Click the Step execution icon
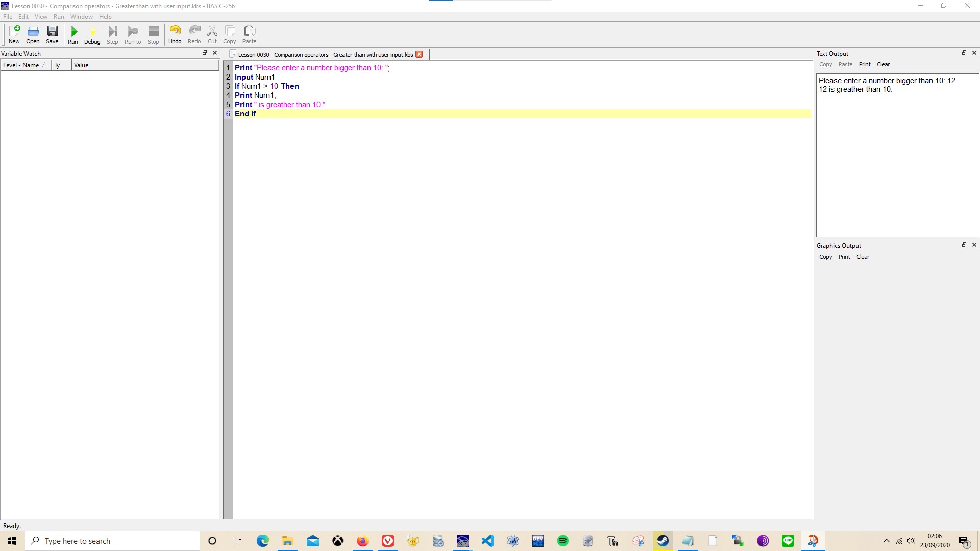The image size is (980, 551). pos(112,35)
